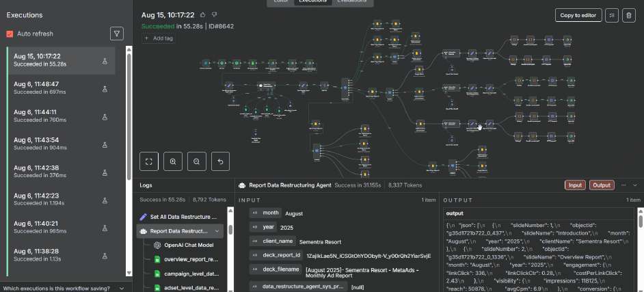The height and width of the screenshot is (292, 644).
Task: Click the flask icon on the Aug 6, 11:43:54 row
Action: pos(105,144)
